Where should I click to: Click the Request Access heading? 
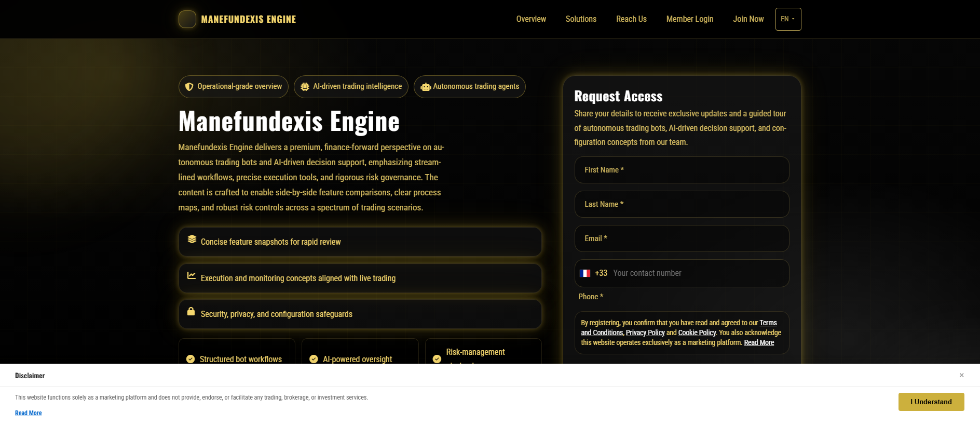[x=618, y=96]
